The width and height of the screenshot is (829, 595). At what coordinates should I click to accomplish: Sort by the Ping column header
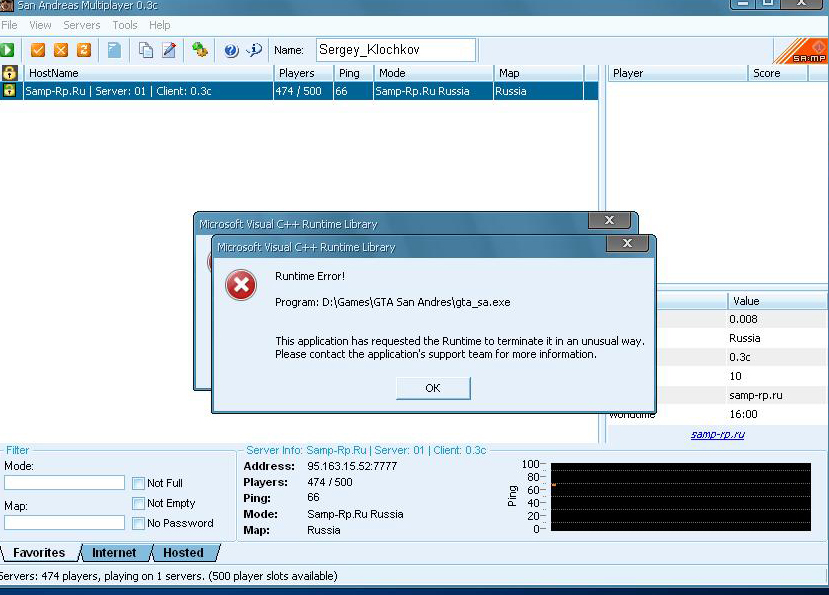(x=354, y=73)
